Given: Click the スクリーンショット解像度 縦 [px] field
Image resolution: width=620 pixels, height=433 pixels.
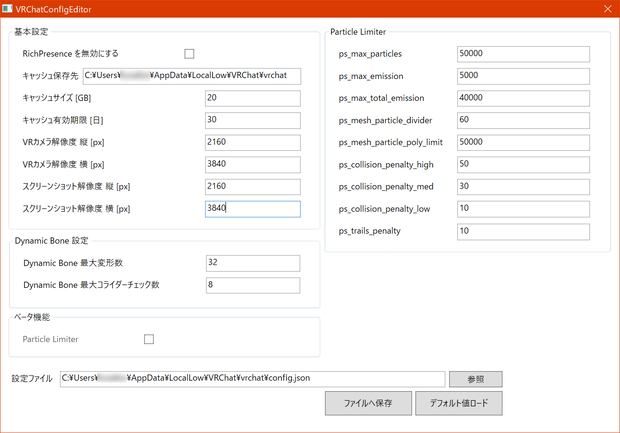Looking at the screenshot, I should pos(253,187).
